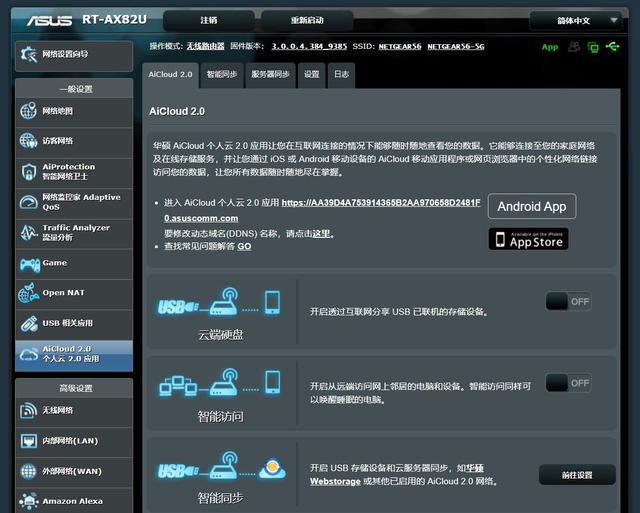Click the AiCloud 2.0 page heading

pos(177,111)
